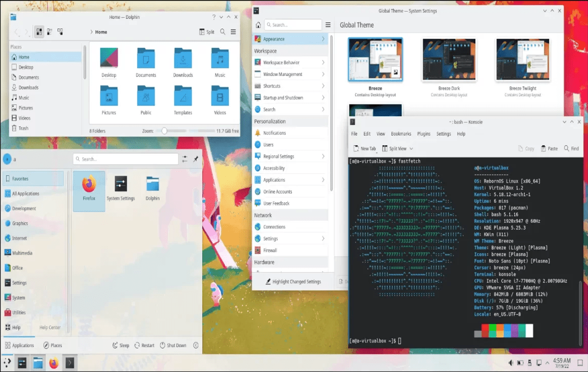Image resolution: width=588 pixels, height=372 pixels.
Task: Open the Videos folder icon in Dolphin
Action: click(220, 100)
